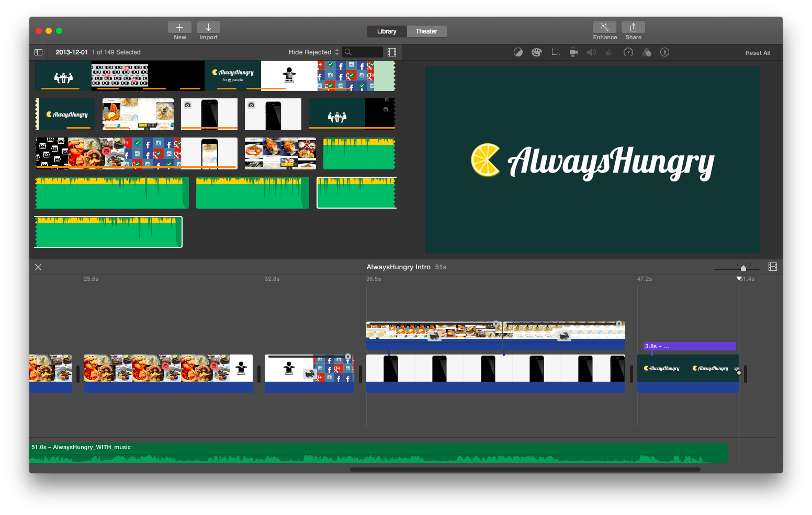Click transition marker before the phones clip
812x515 pixels.
[x=360, y=373]
